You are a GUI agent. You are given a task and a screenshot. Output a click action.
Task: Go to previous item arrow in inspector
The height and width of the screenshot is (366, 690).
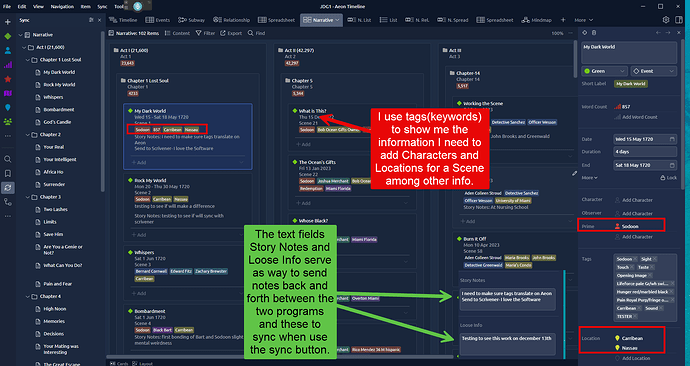click(658, 33)
